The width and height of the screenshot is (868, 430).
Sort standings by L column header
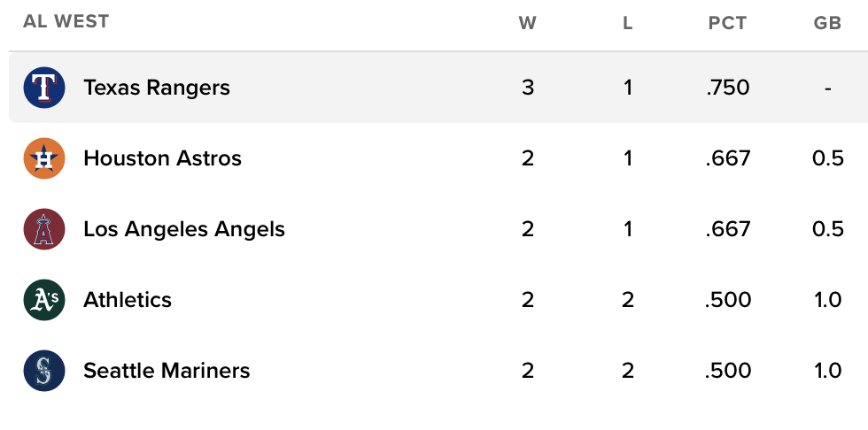coord(627,23)
